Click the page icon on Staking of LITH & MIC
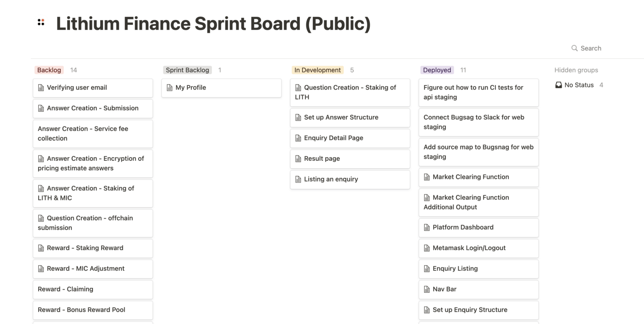644x324 pixels. 41,188
